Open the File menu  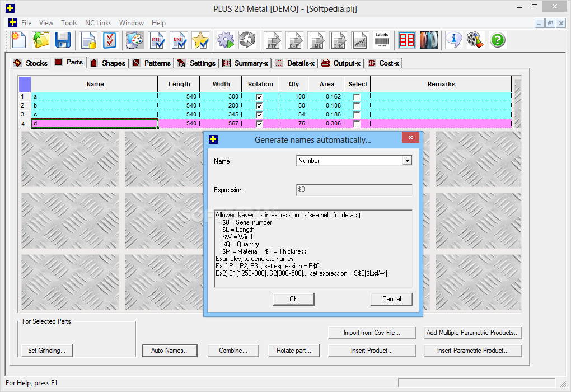click(26, 22)
